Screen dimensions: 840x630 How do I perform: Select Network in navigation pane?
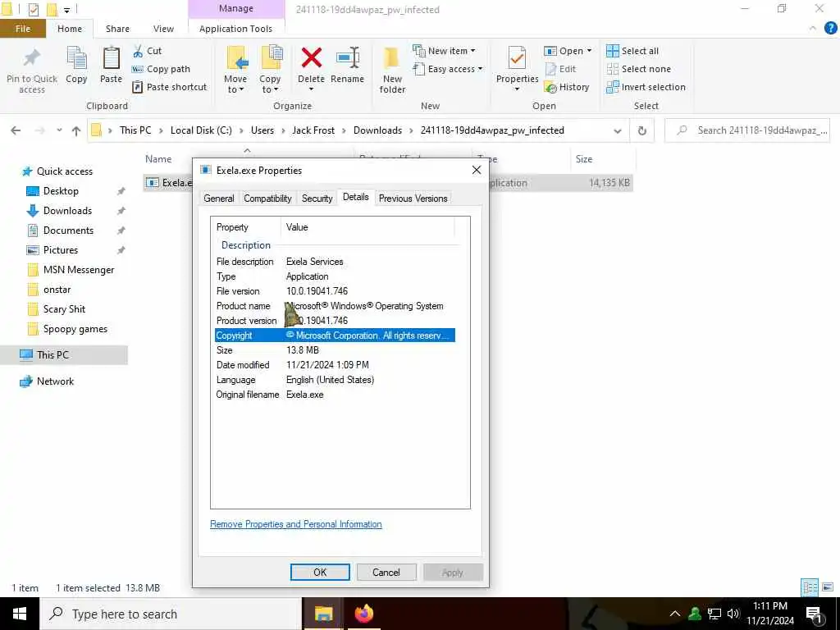55,381
